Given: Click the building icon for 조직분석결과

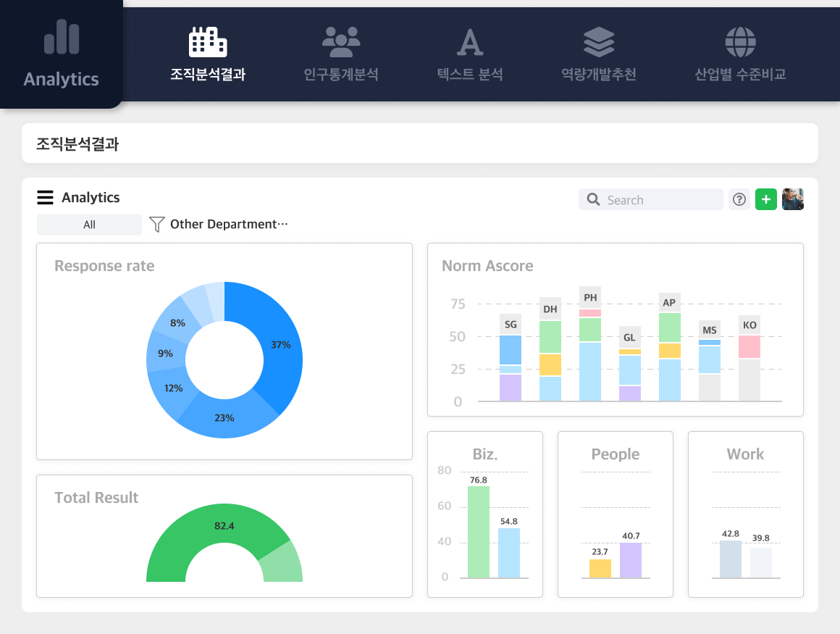Looking at the screenshot, I should point(208,42).
